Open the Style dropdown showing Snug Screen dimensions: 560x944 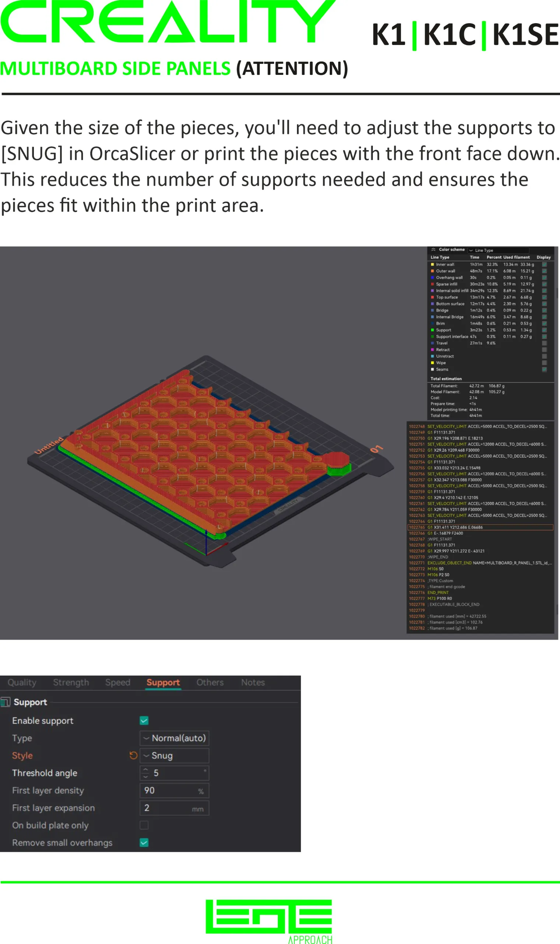click(174, 756)
